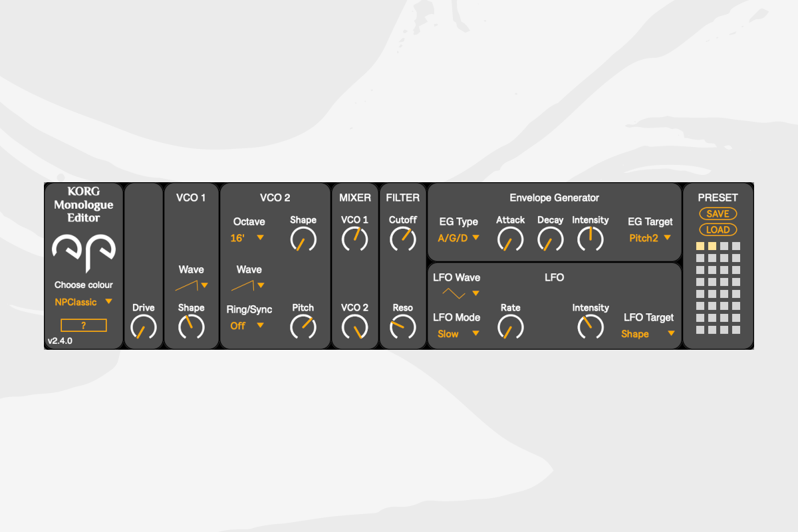Click the question mark help button
The height and width of the screenshot is (532, 798).
tap(83, 325)
